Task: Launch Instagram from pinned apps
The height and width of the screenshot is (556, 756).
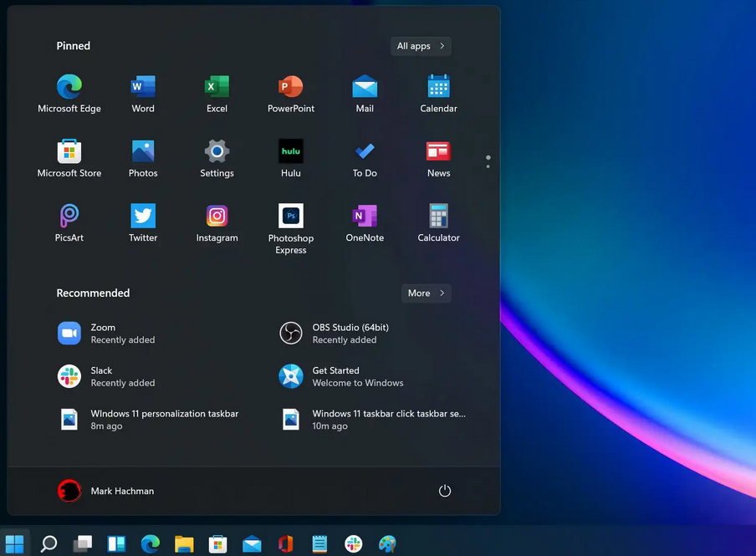Action: pyautogui.click(x=217, y=224)
